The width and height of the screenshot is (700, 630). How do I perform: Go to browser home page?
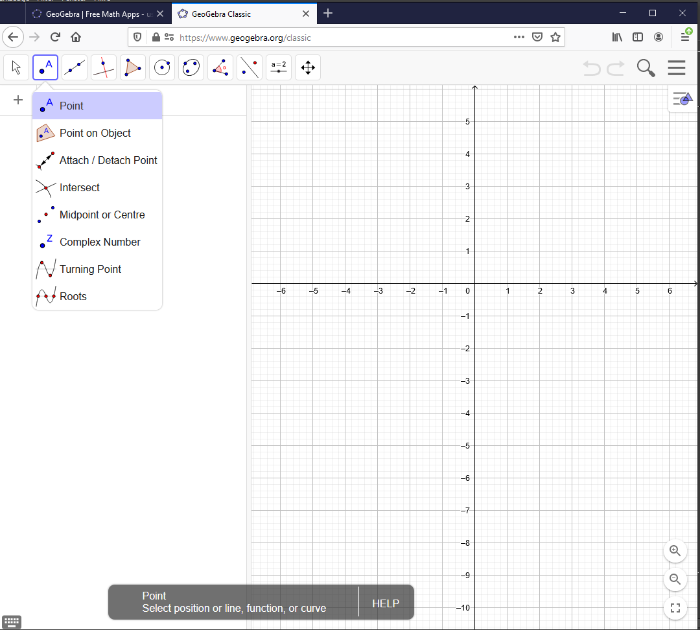pos(76,37)
